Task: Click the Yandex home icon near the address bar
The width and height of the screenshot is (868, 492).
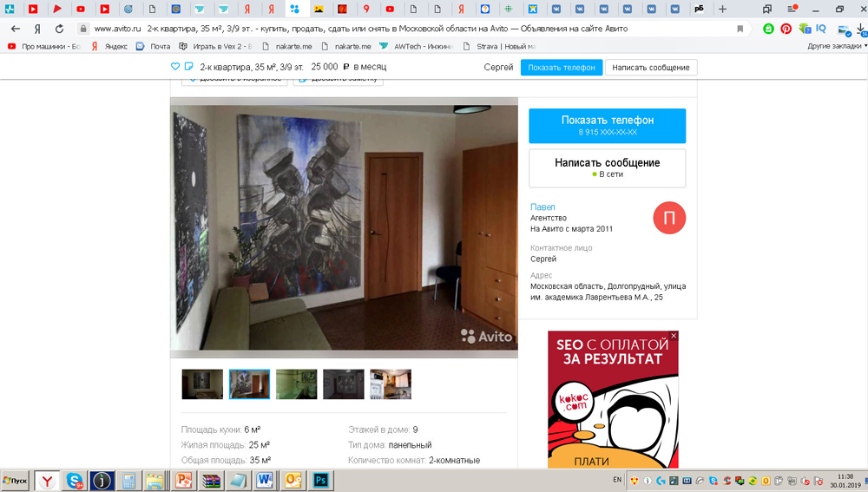Action: point(37,29)
